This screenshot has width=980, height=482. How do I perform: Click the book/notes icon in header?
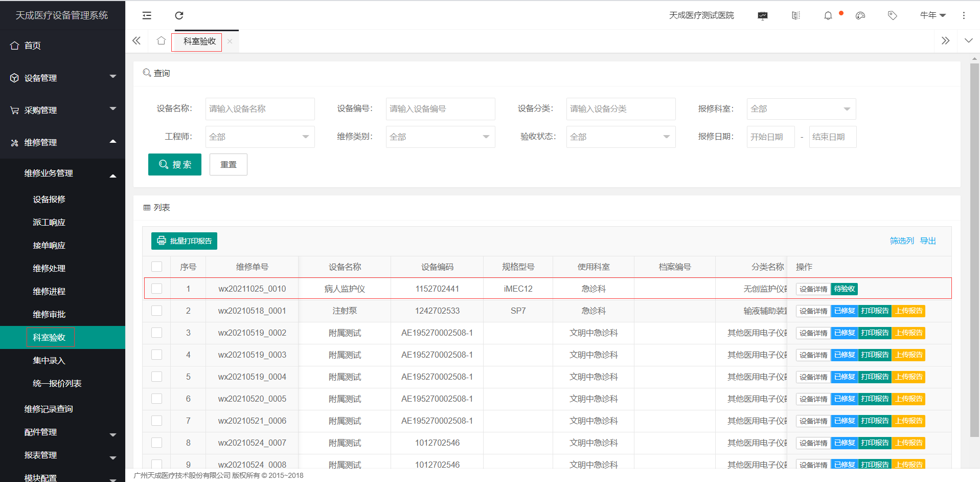tap(796, 16)
